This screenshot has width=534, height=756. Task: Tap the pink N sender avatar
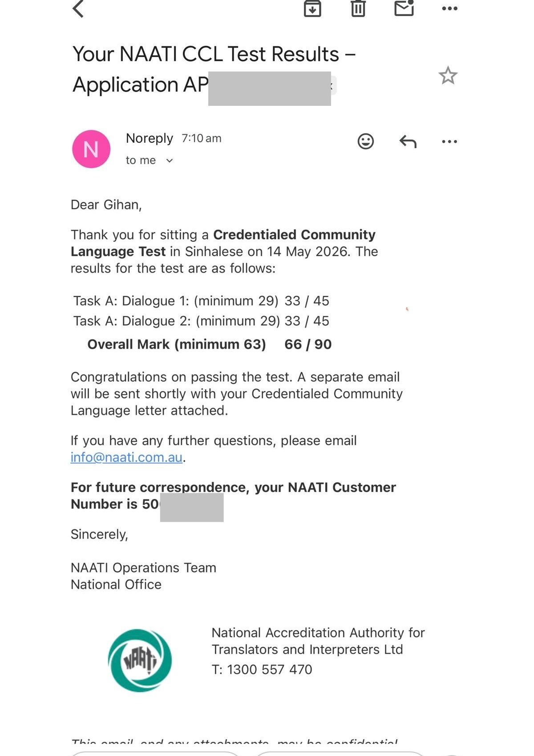pos(91,149)
